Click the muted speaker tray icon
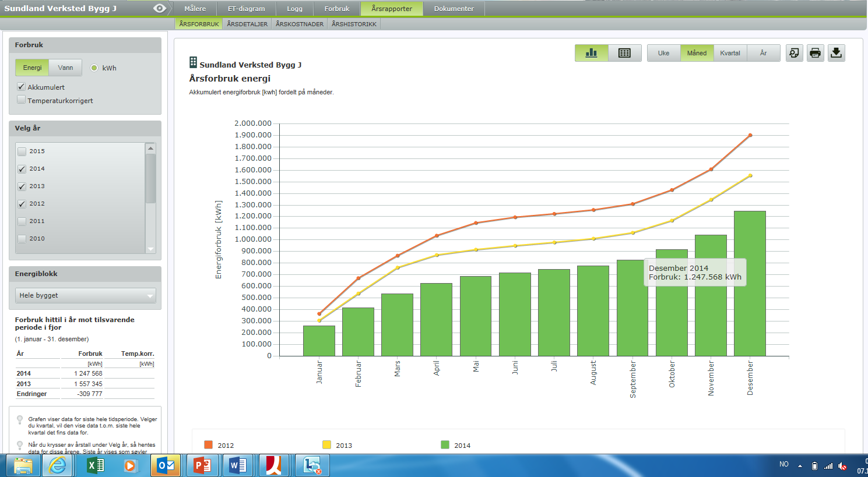Image resolution: width=868 pixels, height=477 pixels. (843, 466)
